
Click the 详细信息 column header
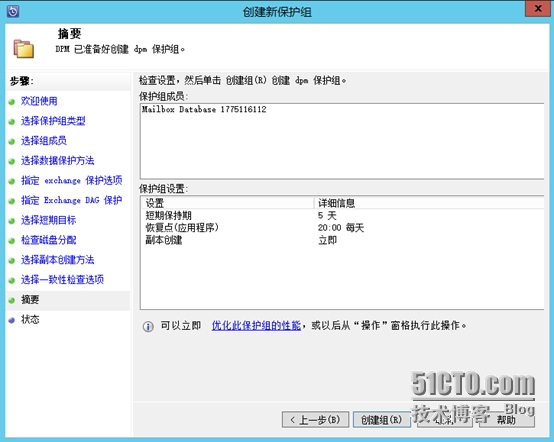429,203
